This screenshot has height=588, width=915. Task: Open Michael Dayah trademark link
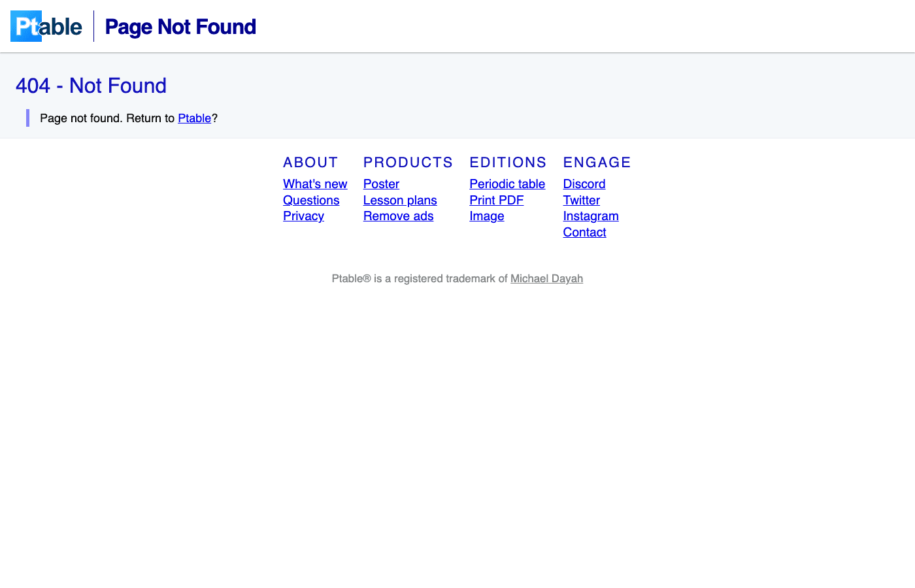[x=546, y=279]
